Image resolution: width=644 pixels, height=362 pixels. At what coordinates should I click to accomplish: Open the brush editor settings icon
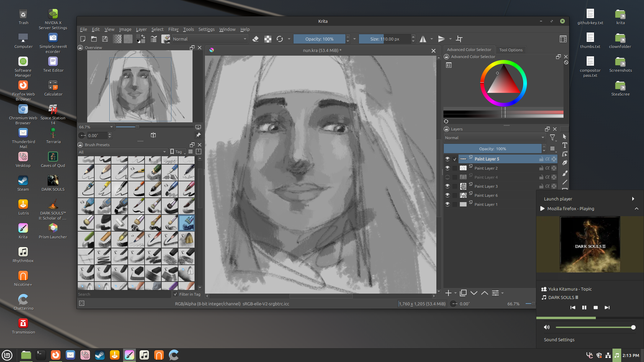(x=154, y=39)
